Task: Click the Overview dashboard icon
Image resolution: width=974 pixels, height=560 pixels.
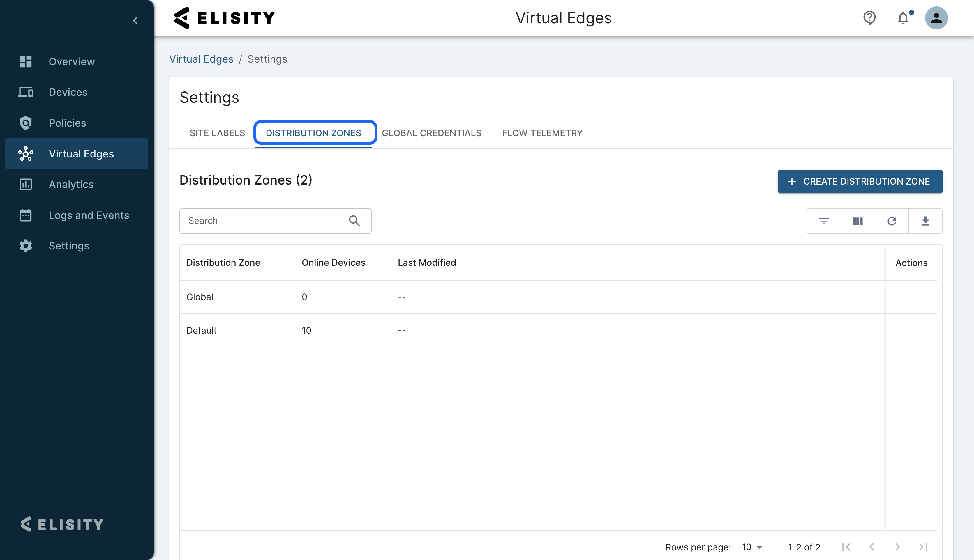Action: pos(25,61)
